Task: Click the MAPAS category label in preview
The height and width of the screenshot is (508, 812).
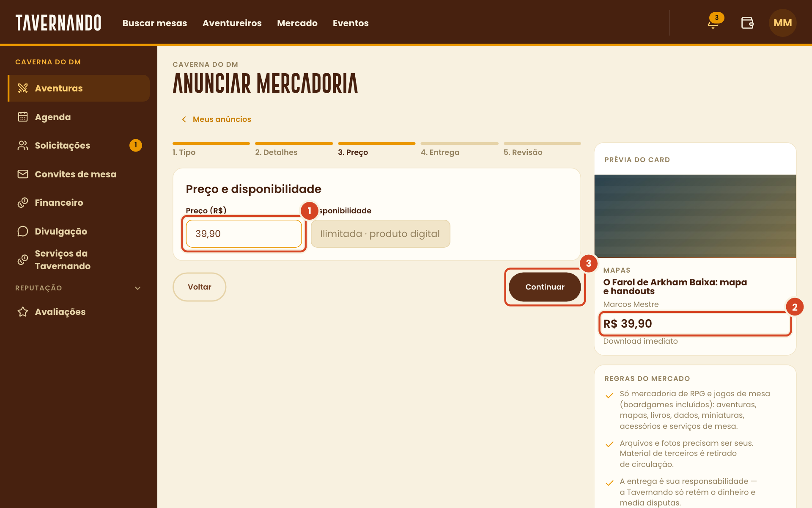Action: [x=617, y=270]
